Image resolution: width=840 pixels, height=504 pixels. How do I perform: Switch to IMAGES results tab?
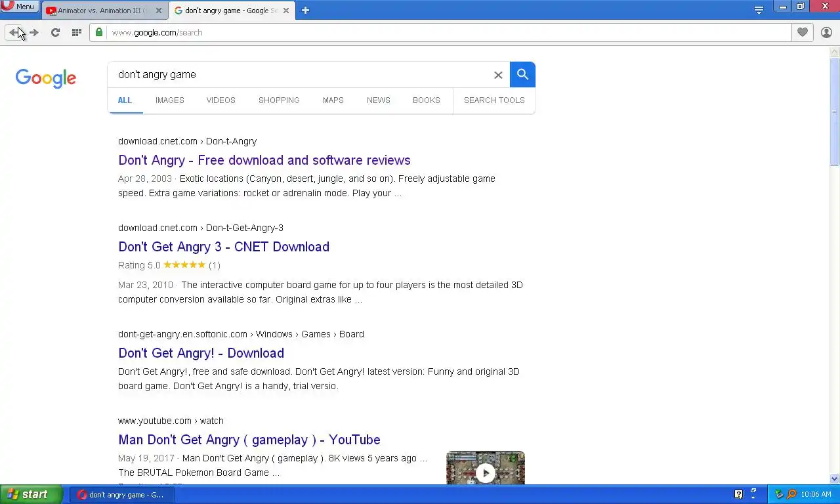pyautogui.click(x=169, y=100)
